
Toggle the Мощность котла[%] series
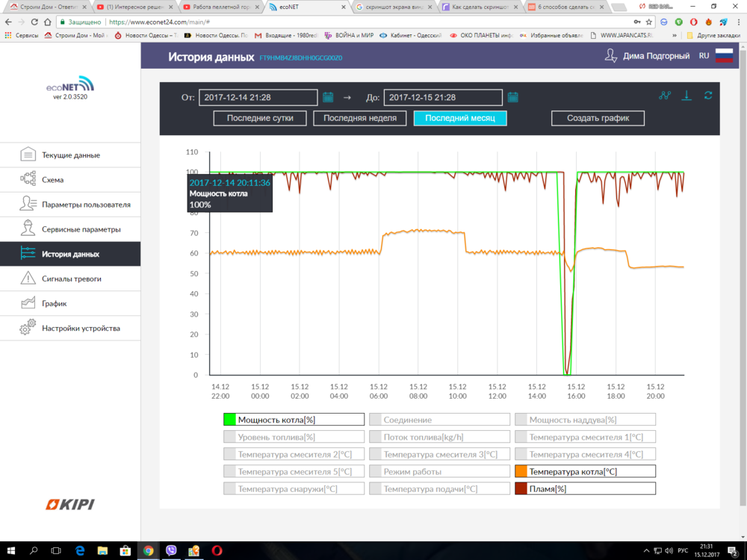point(294,420)
